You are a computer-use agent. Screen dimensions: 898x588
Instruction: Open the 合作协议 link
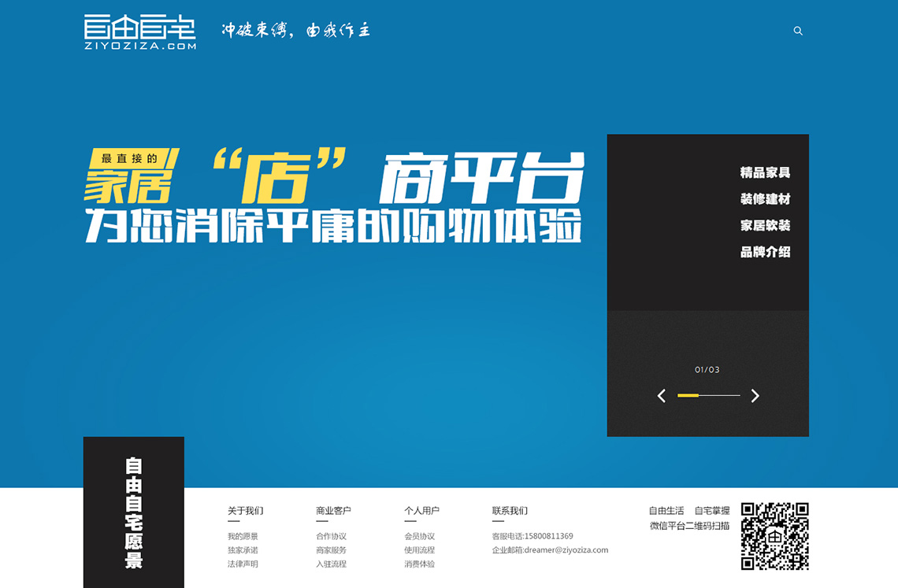[331, 536]
